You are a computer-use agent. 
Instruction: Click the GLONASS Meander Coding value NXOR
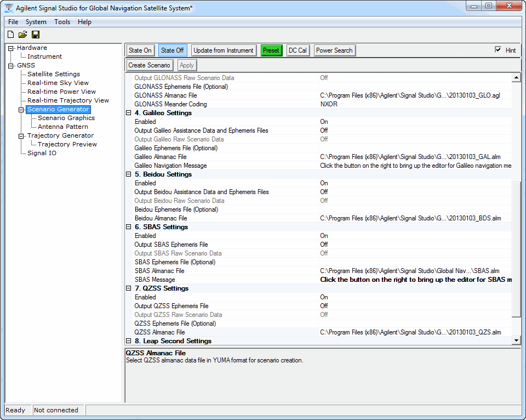(329, 104)
